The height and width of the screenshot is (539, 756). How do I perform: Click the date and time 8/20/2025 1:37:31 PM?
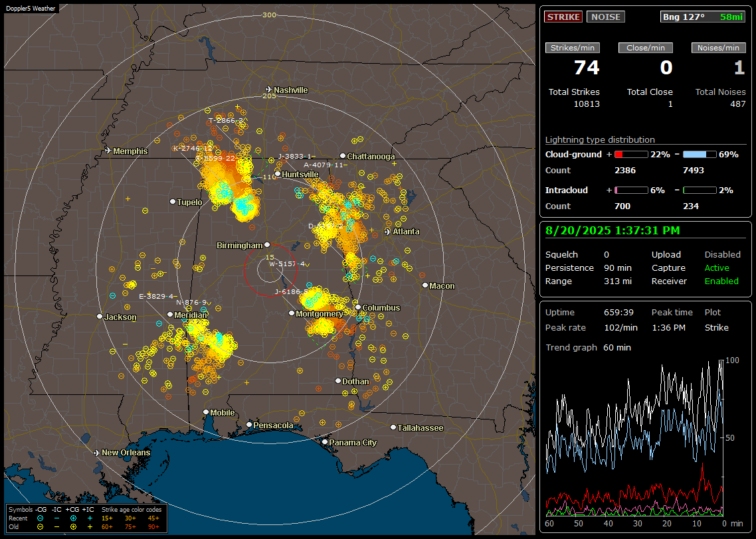pos(613,230)
